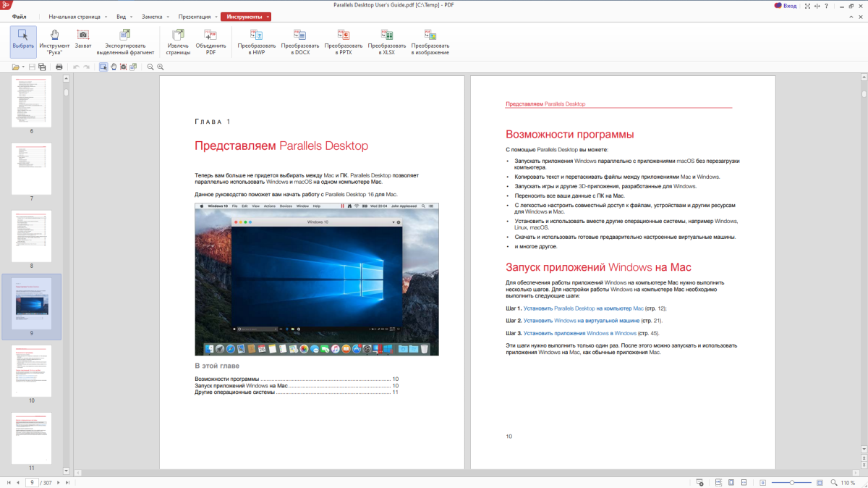Screen dimensions: 868x488
Task: Convert document with Преобразовать в HWP
Action: (257, 42)
